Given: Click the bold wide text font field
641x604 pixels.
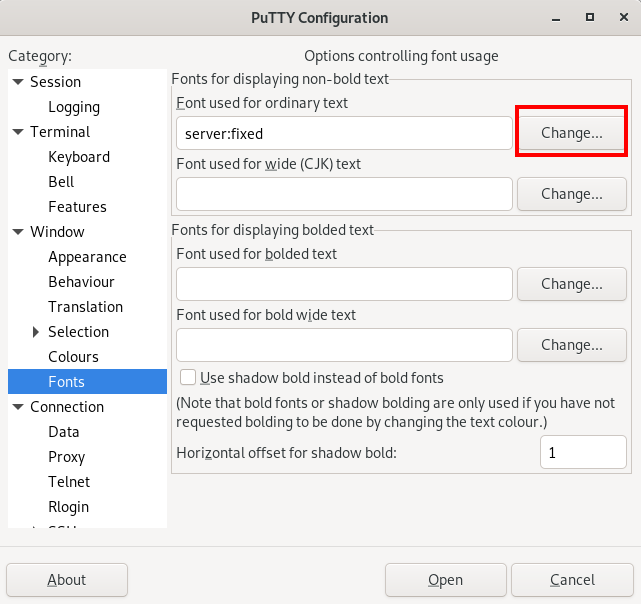Looking at the screenshot, I should [x=344, y=345].
